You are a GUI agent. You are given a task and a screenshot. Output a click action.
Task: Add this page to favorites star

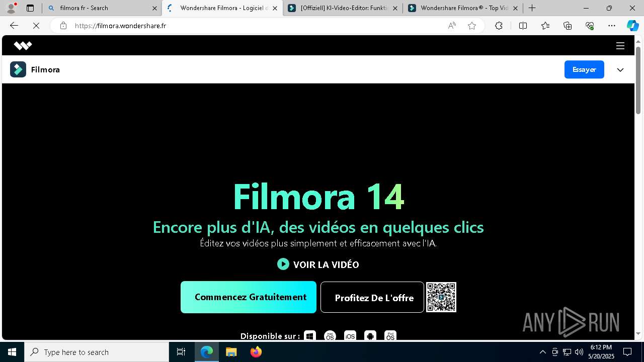472,26
